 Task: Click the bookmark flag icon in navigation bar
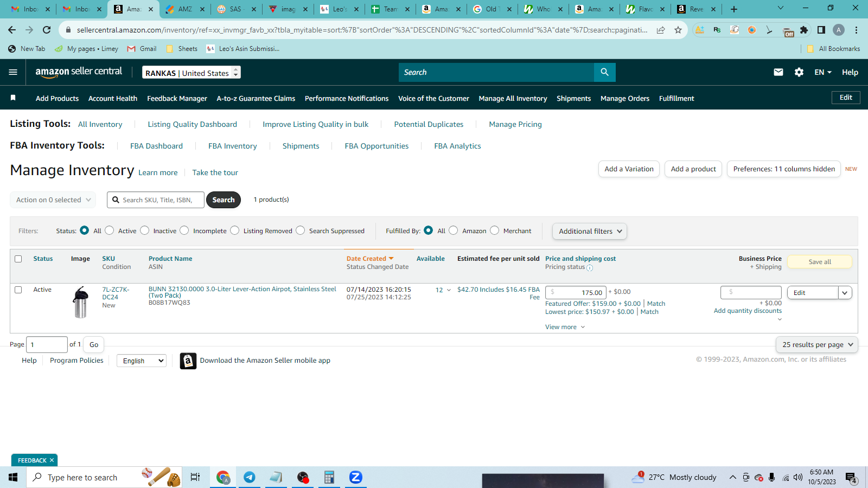13,98
